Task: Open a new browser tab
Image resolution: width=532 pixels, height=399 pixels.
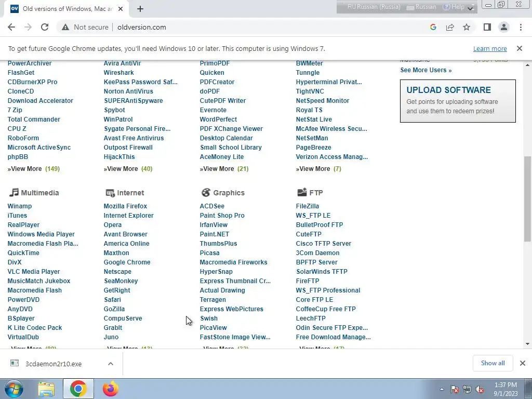Action: tap(140, 9)
